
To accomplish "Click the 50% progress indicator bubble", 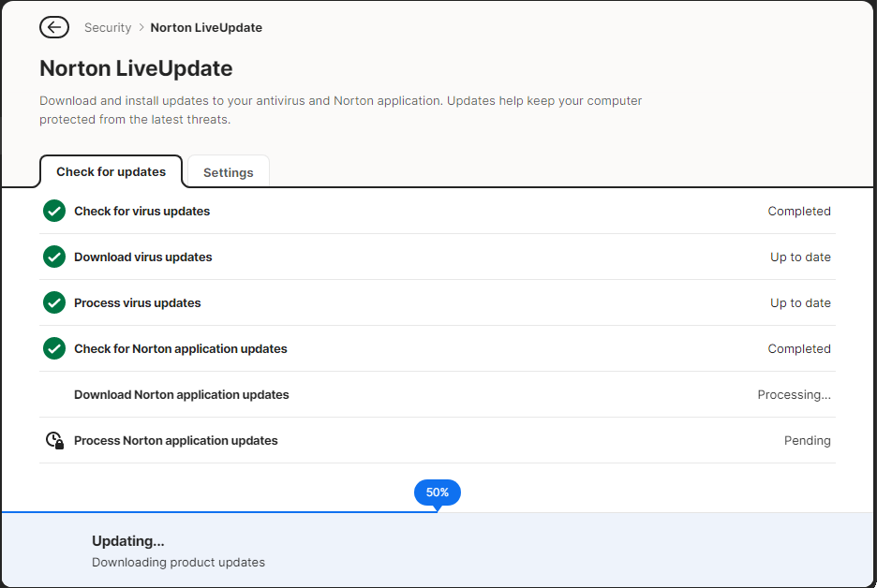I will [438, 492].
